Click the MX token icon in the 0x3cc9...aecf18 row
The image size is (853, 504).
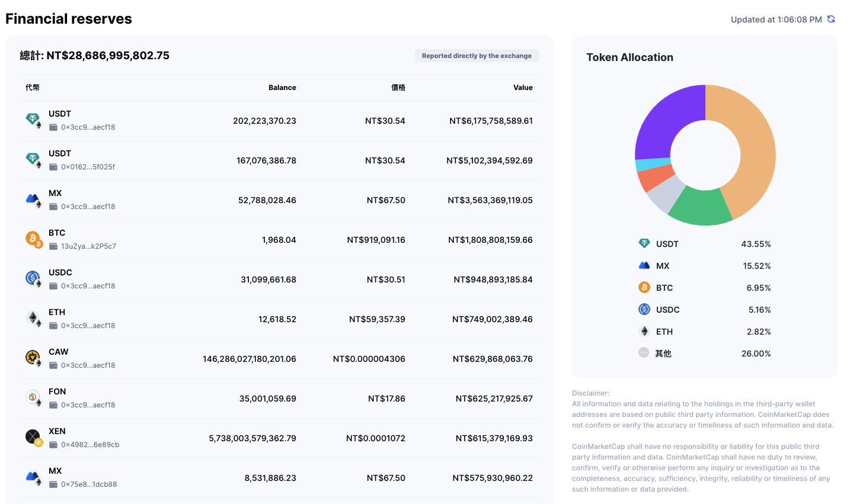click(x=33, y=200)
